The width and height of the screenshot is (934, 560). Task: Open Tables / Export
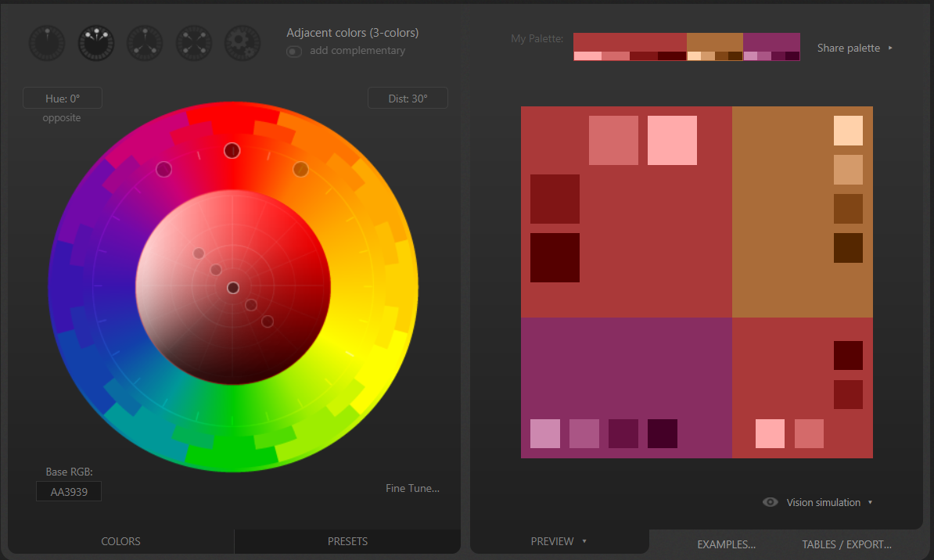click(x=846, y=544)
